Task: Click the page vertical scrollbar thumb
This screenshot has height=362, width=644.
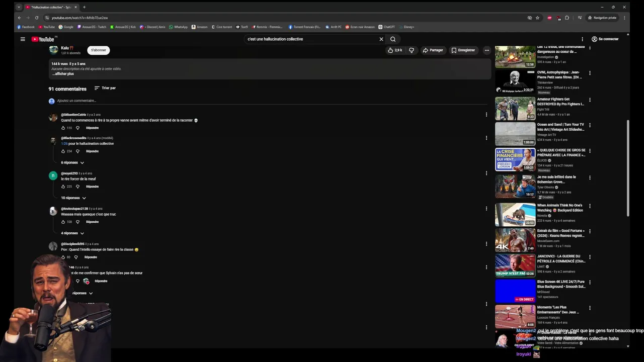Action: pyautogui.click(x=628, y=168)
